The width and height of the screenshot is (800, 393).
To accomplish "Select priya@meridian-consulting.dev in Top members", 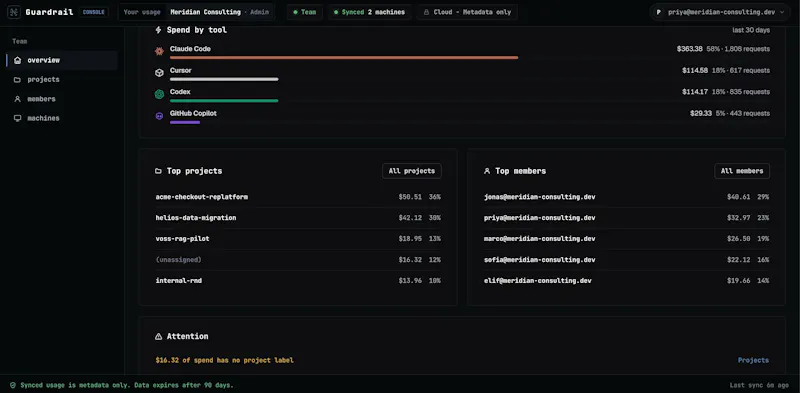I will (x=627, y=218).
